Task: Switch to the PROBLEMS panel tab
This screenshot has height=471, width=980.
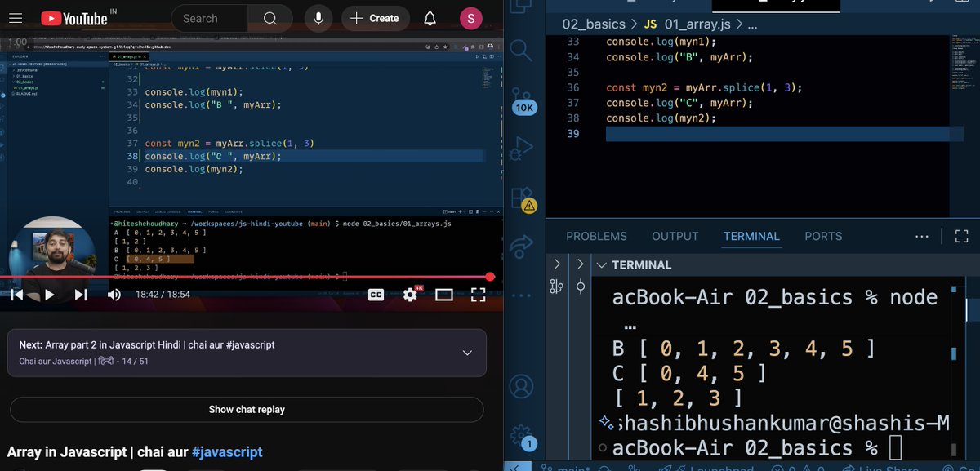Action: (597, 236)
